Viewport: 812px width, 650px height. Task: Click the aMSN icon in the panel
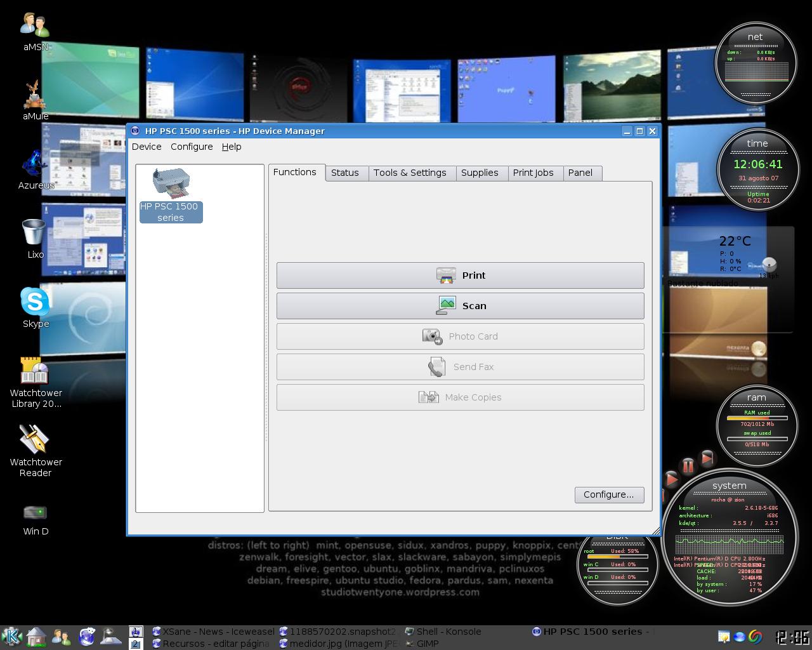62,637
